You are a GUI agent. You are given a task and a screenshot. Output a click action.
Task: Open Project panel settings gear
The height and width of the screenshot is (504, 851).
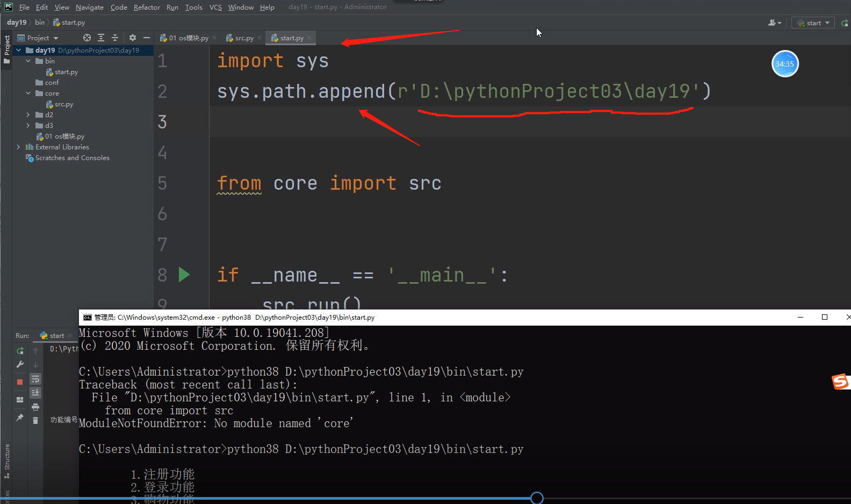(x=133, y=38)
